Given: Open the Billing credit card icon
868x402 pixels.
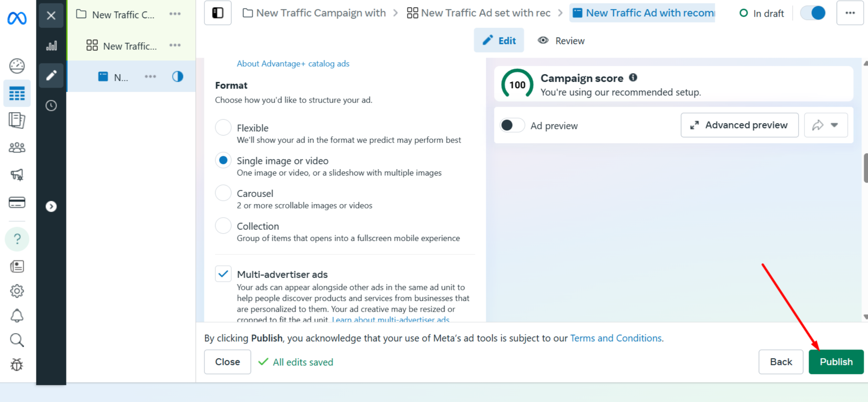Looking at the screenshot, I should [x=17, y=202].
